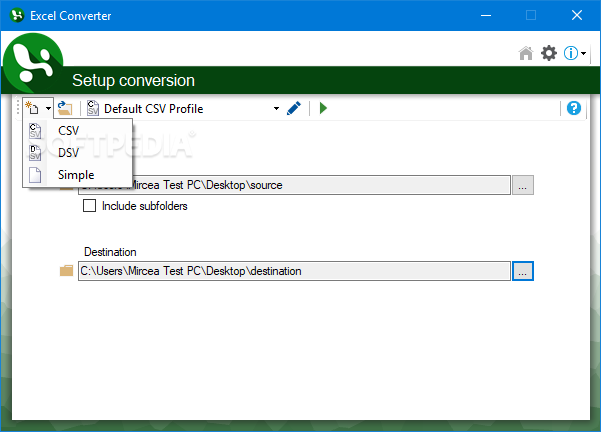Close the Excel Converter window
This screenshot has height=432, width=601.
[x=577, y=15]
